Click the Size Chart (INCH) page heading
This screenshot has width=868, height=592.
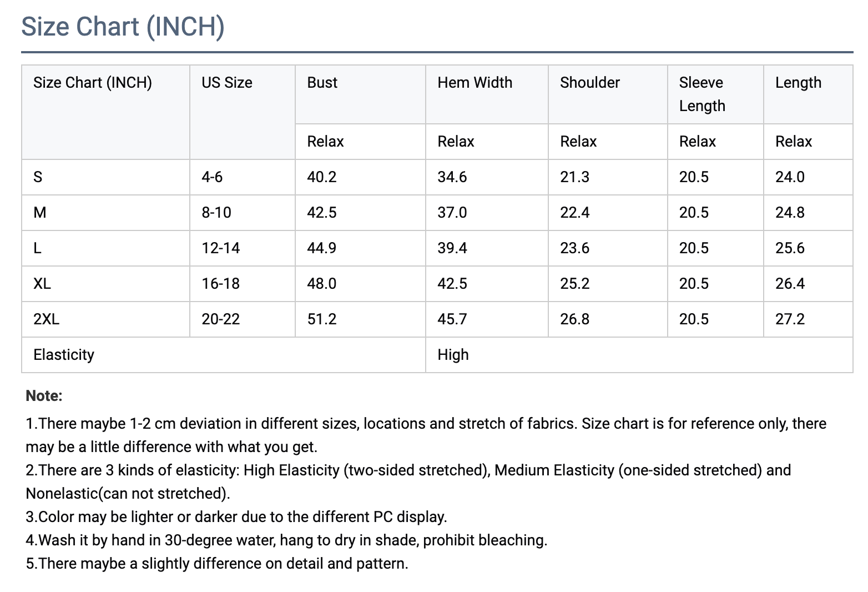tap(123, 27)
